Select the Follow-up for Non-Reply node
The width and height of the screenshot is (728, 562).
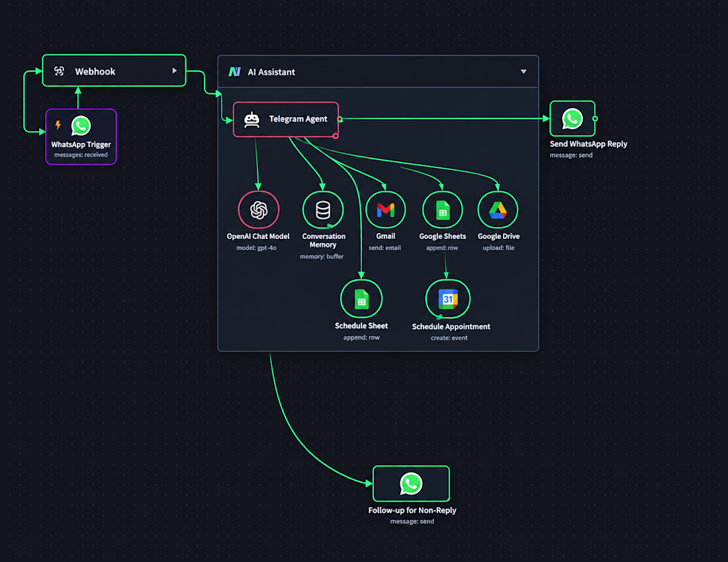pyautogui.click(x=411, y=483)
